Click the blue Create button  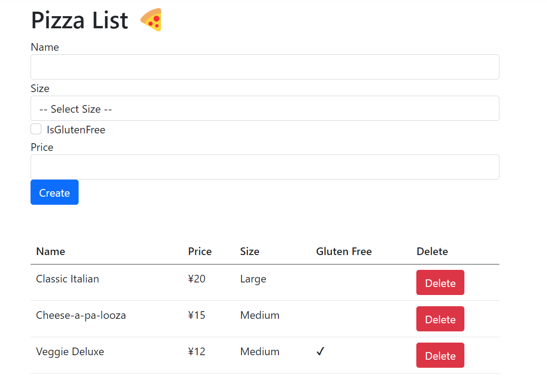tap(54, 192)
